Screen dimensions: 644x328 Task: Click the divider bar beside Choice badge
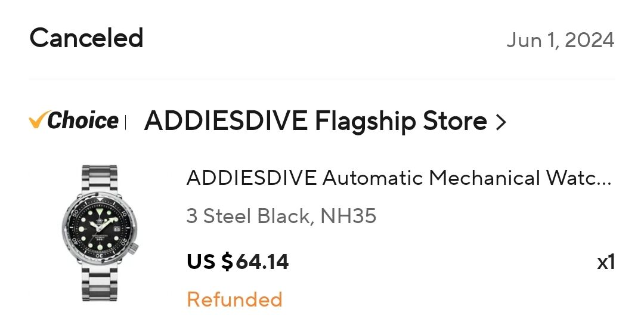[x=126, y=122]
